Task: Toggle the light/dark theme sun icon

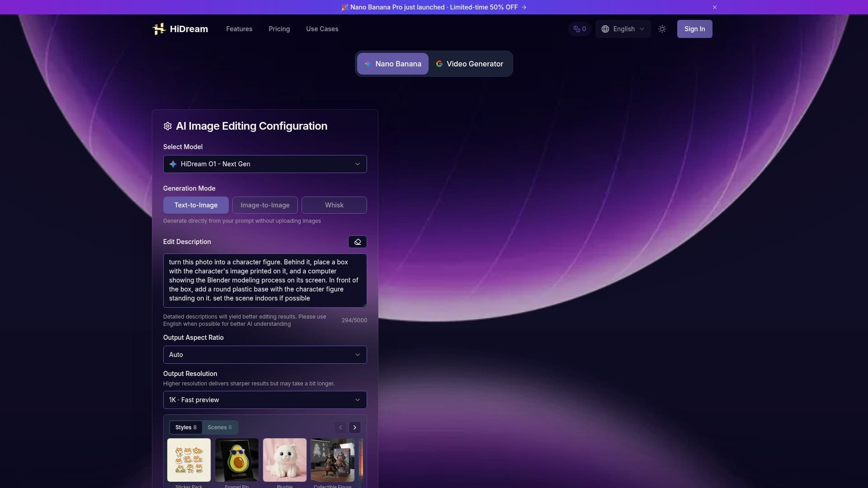Action: (662, 29)
